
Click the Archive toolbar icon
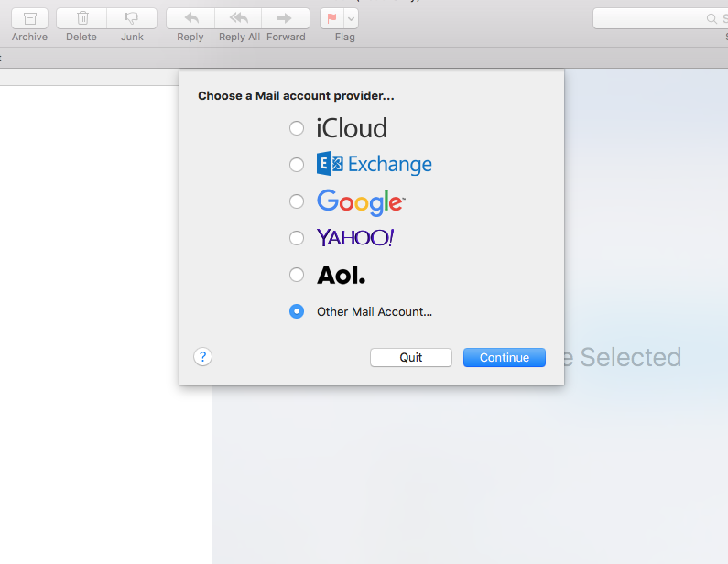pos(29,18)
